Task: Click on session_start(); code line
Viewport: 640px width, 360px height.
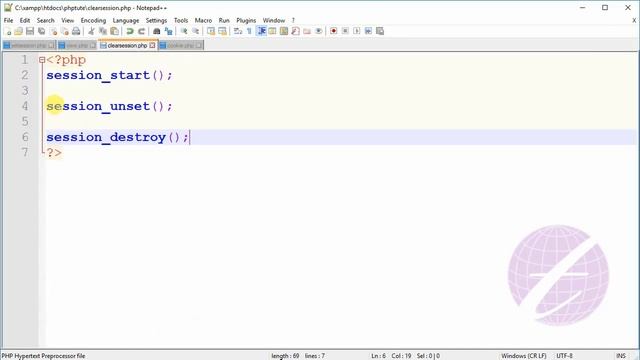Action: (x=109, y=75)
